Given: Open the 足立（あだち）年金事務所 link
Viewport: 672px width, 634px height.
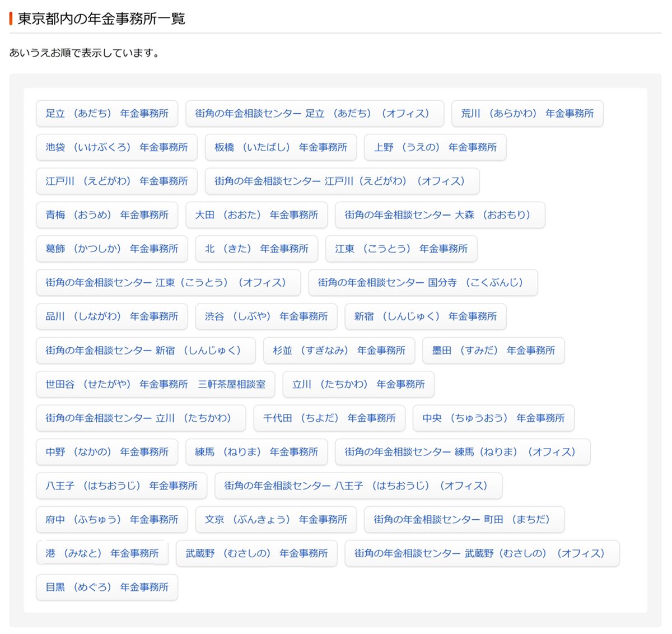Looking at the screenshot, I should [106, 114].
